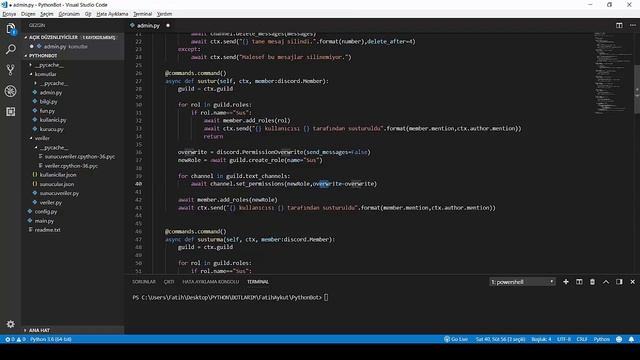Split the editor to the right
640x360 pixels.
[x=619, y=25]
